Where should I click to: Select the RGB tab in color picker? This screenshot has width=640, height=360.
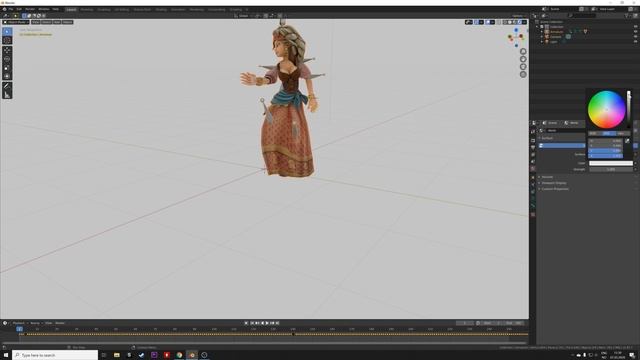tap(594, 133)
